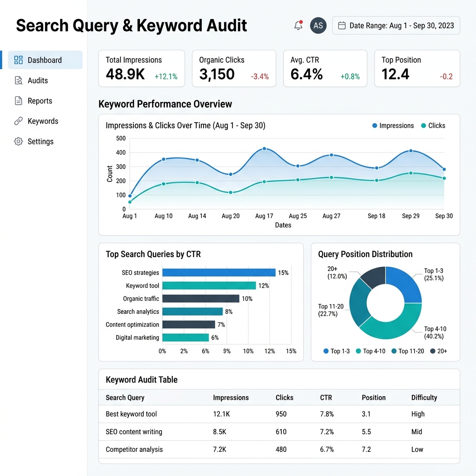Select the Avg. CTR card
The image size is (476, 476).
(325, 69)
